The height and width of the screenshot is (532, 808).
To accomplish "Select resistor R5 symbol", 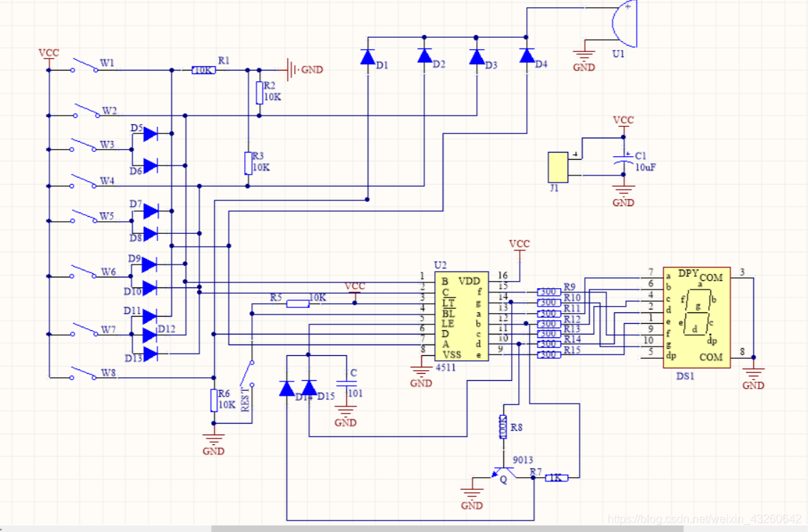I will click(x=298, y=303).
